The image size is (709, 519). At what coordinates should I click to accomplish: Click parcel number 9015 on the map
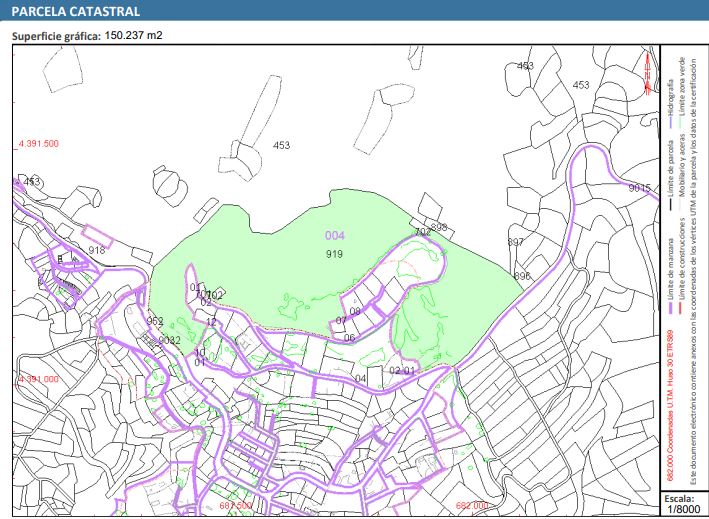(639, 188)
